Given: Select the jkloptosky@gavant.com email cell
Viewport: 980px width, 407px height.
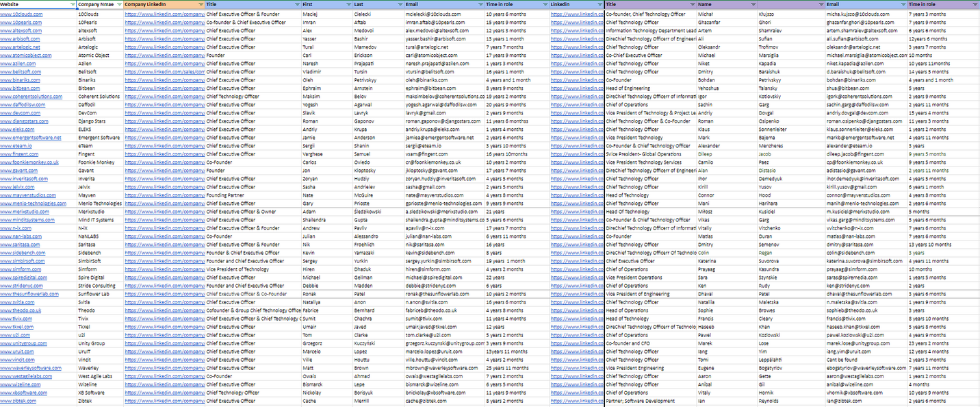Looking at the screenshot, I should (444, 171).
